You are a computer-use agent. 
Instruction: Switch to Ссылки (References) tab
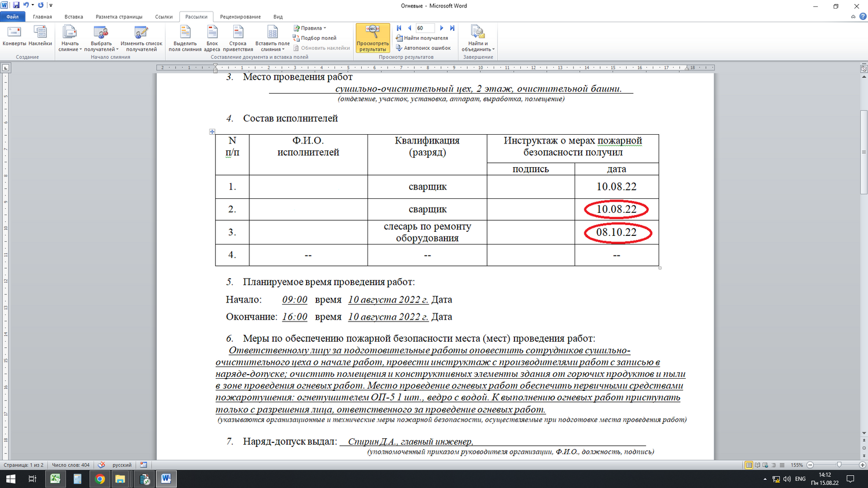click(164, 17)
